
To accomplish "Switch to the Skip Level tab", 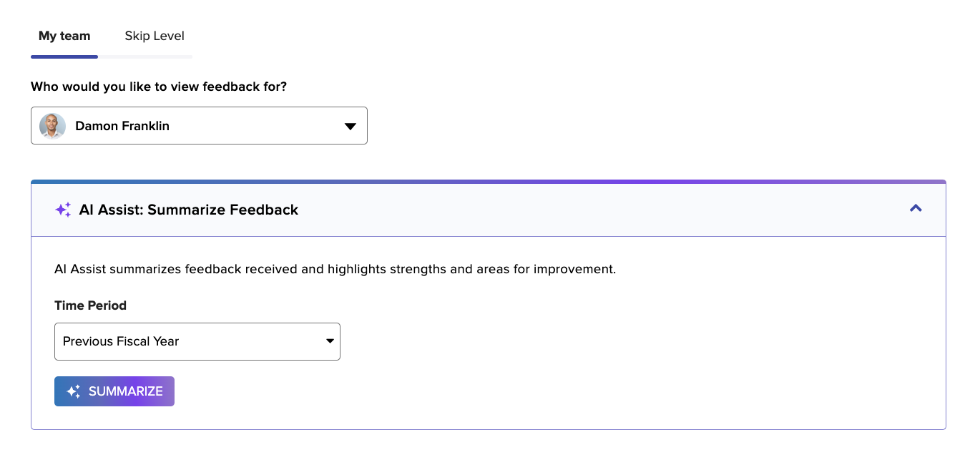I will [x=155, y=36].
